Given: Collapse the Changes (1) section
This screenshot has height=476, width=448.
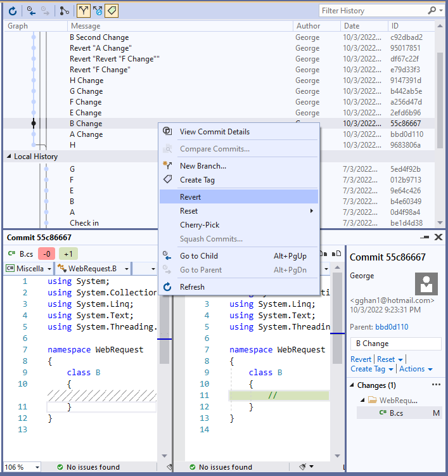Looking at the screenshot, I should pos(352,385).
